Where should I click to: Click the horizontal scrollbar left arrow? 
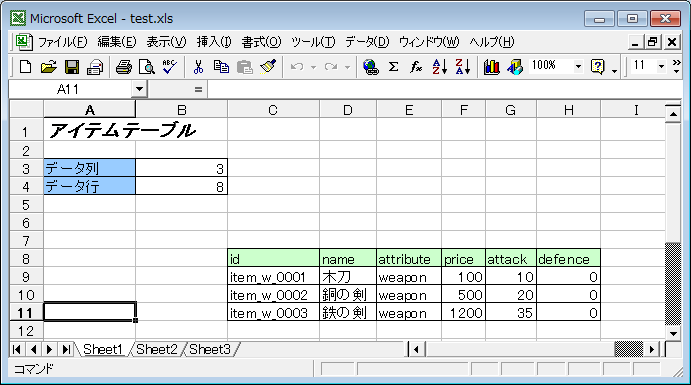pos(416,350)
